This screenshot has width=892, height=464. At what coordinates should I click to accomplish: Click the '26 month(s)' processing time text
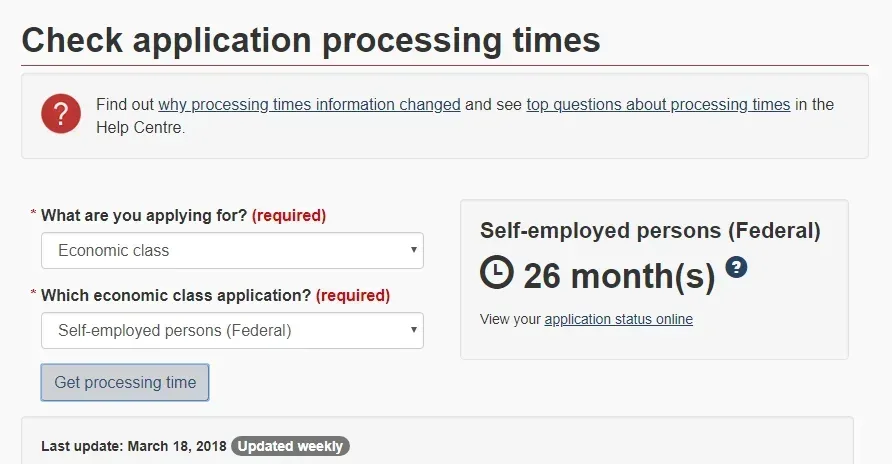point(619,276)
